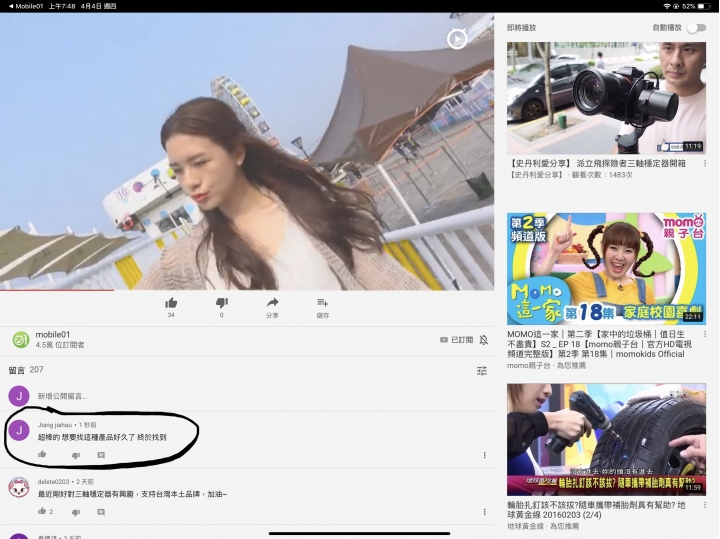Open the mobile01 channel avatar
Viewport: 720px width, 539px height.
tap(21, 340)
